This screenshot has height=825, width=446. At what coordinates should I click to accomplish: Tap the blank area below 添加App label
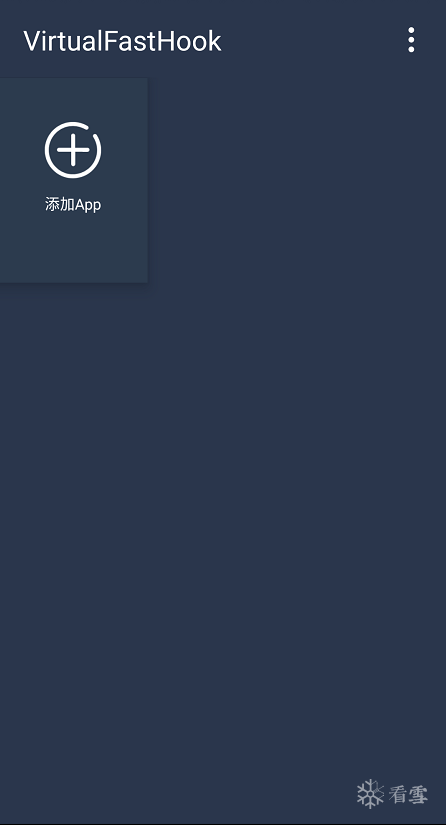click(73, 247)
